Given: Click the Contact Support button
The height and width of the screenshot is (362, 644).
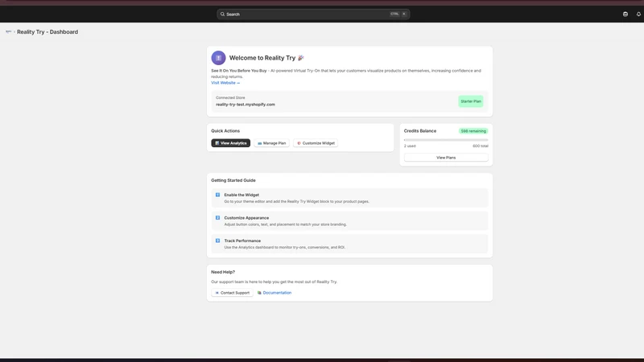Looking at the screenshot, I should tap(232, 293).
